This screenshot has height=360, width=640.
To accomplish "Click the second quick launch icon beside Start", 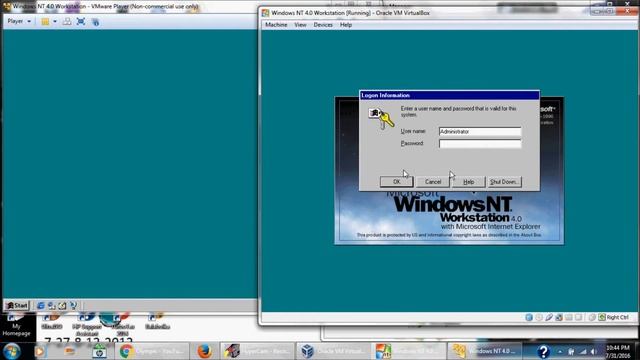I will click(x=51, y=305).
